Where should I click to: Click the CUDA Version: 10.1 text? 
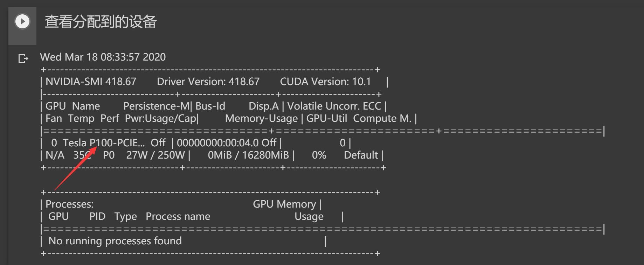(325, 82)
